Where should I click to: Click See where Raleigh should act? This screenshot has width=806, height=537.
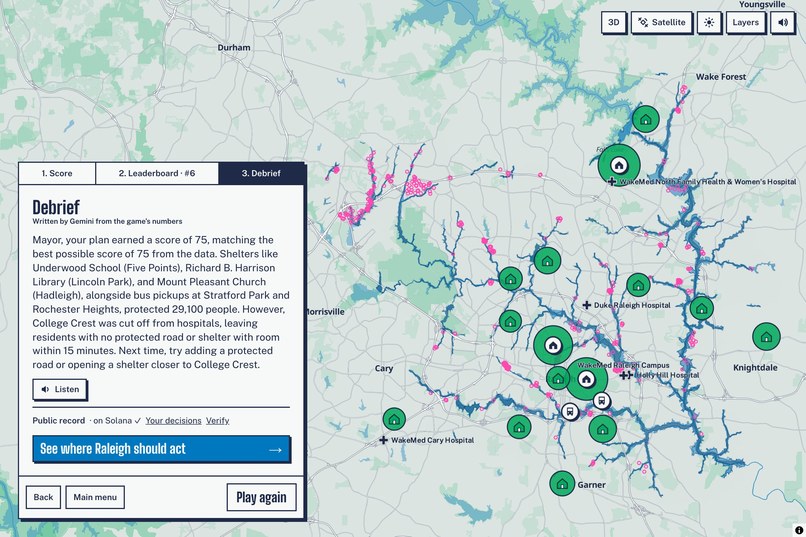161,449
